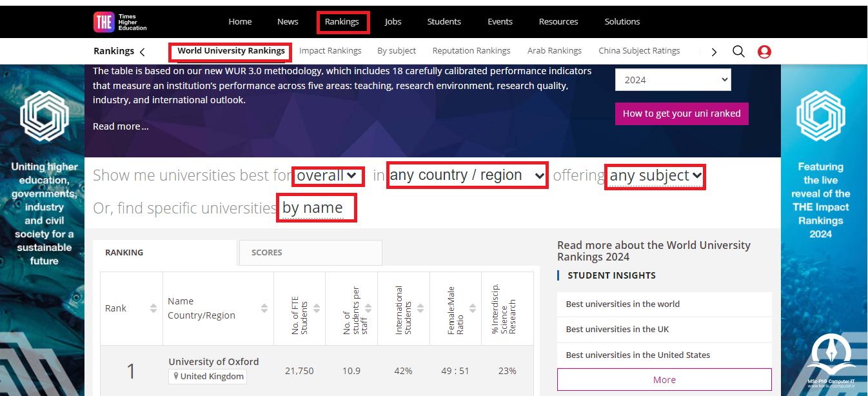Open 'Best universities in the United States' link
The height and width of the screenshot is (396, 868).
pos(638,355)
